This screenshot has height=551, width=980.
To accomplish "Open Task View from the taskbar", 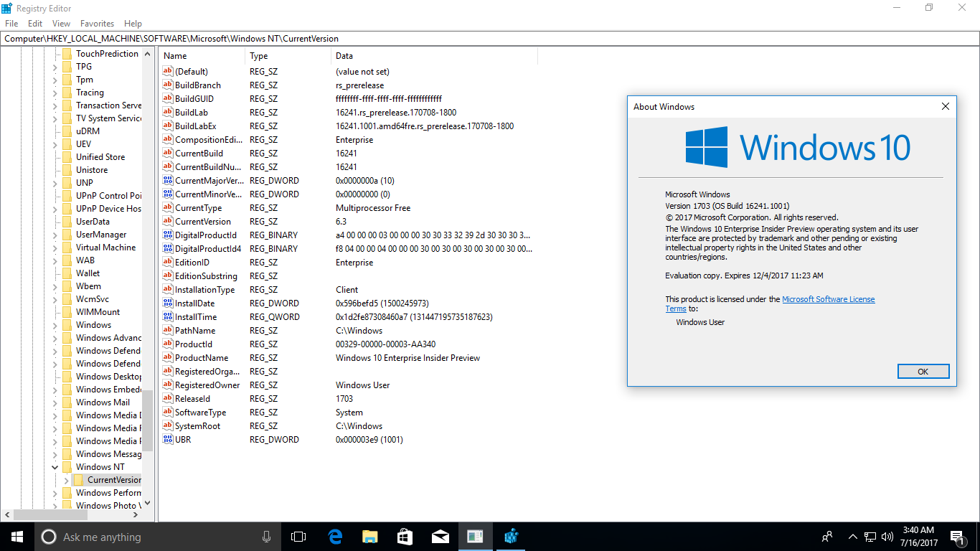I will click(298, 537).
